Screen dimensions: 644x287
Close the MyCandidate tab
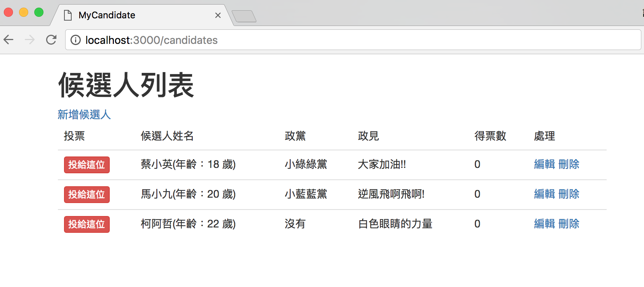218,15
